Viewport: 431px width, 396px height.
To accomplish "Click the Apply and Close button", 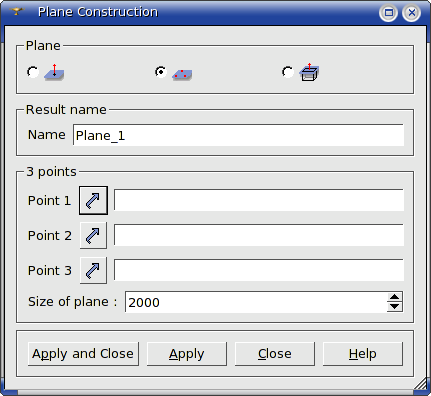I will (x=83, y=354).
